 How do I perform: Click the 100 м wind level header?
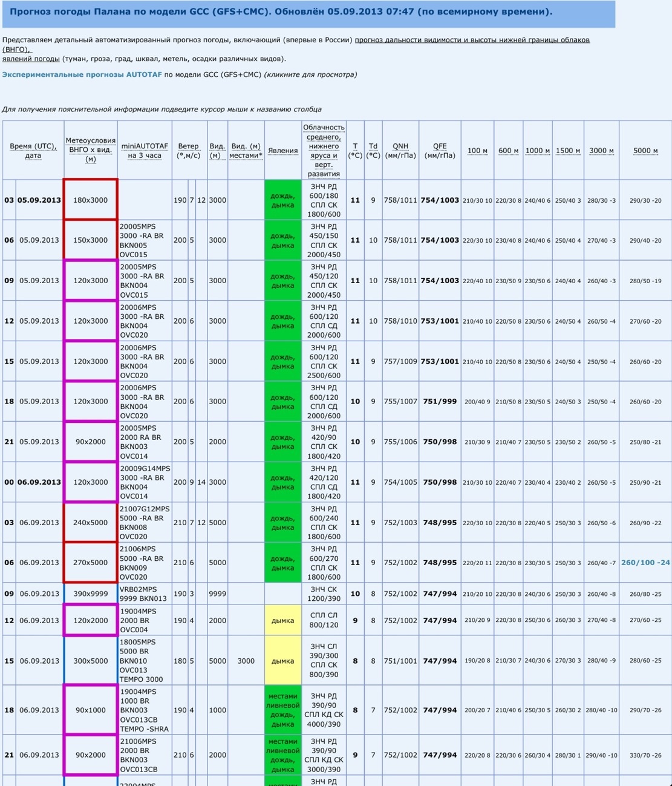point(477,151)
